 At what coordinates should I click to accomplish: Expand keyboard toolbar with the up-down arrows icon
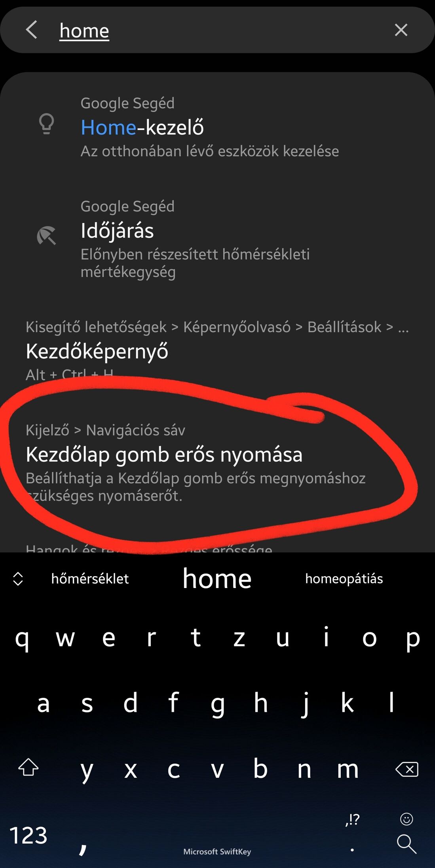[x=18, y=579]
